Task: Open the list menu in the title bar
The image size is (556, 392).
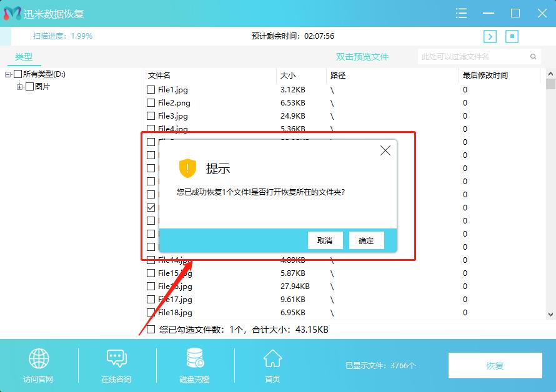Action: (x=461, y=13)
